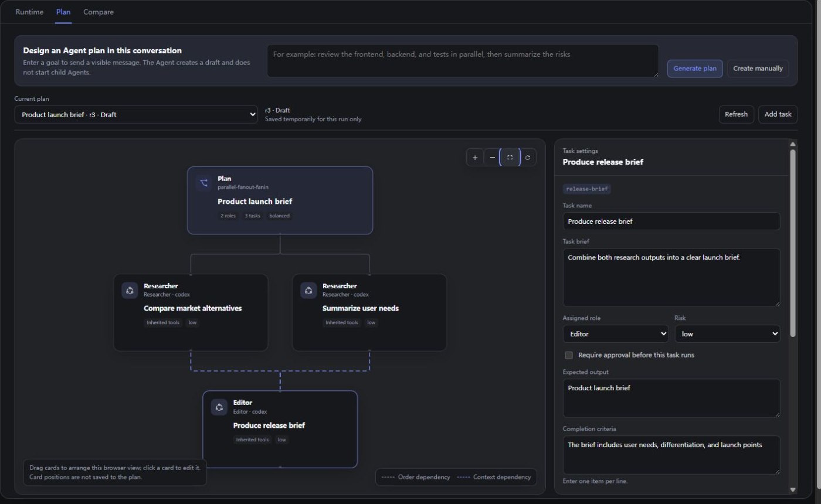Screen dimensions: 821x504
Task: Click 'Inherited tools' on Summarize user needs card
Action: pos(342,322)
